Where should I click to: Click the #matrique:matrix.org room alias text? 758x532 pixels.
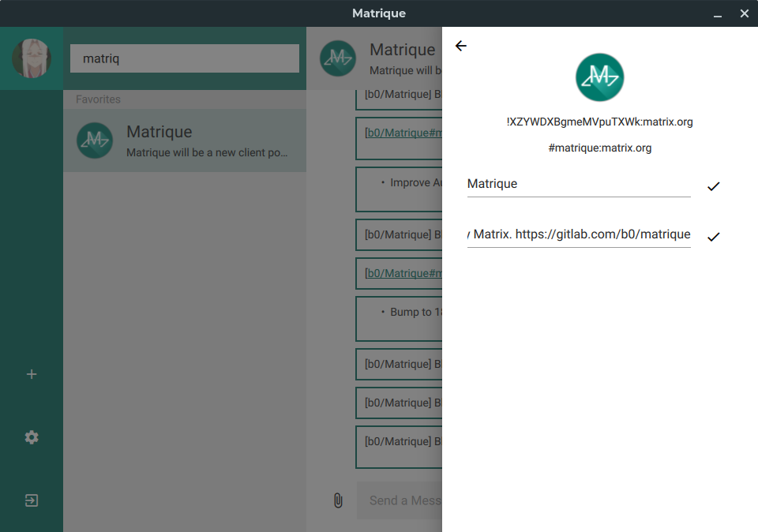[599, 148]
